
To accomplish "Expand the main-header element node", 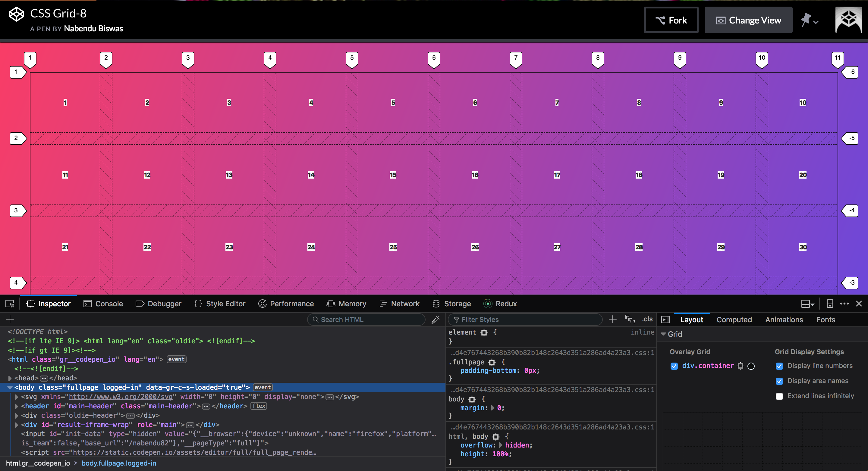I will (17, 406).
